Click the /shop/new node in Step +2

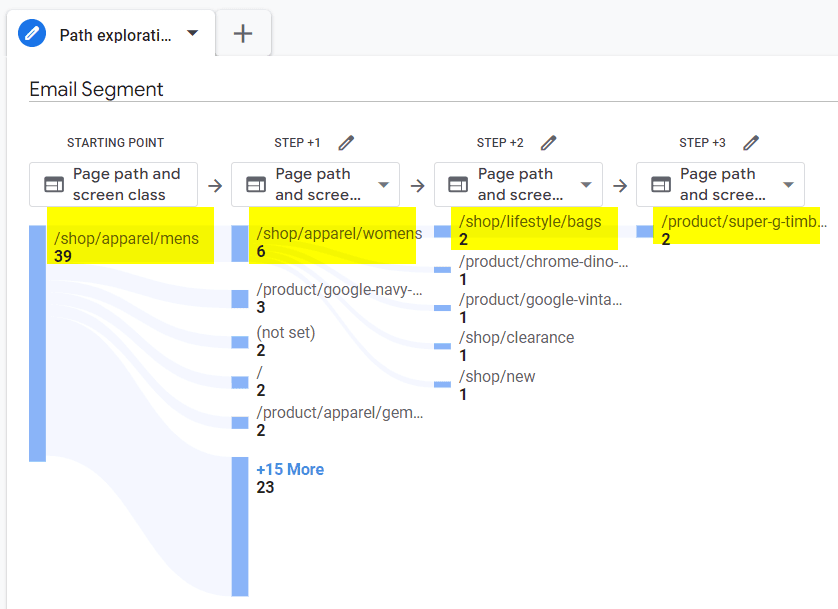pyautogui.click(x=497, y=377)
